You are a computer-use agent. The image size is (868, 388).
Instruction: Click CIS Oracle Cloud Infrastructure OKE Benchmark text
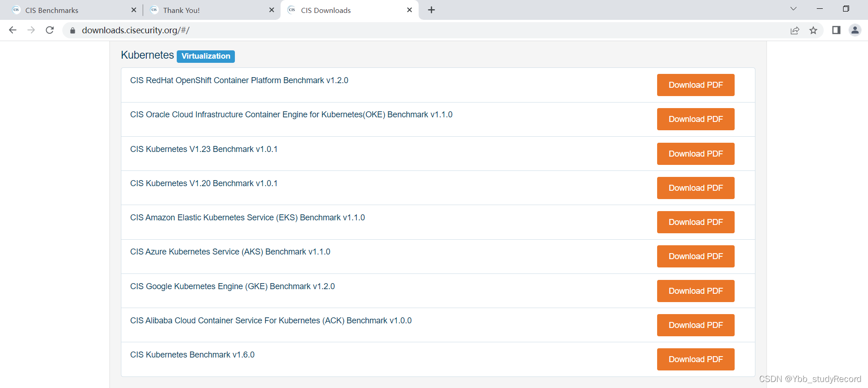(x=291, y=115)
